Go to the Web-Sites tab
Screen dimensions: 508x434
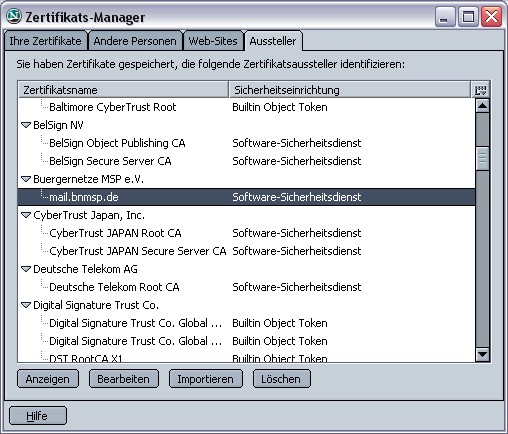coord(213,41)
